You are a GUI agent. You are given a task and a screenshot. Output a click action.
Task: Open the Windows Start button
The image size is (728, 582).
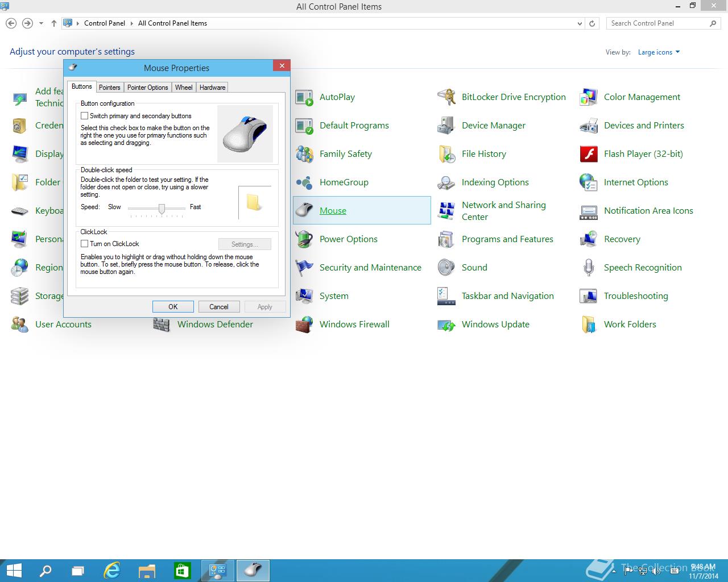tap(13, 571)
